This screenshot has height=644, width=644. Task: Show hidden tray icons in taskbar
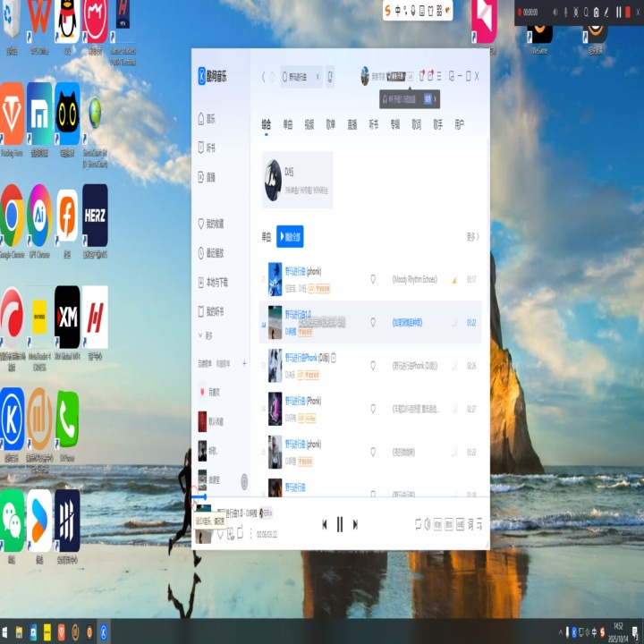[x=560, y=632]
